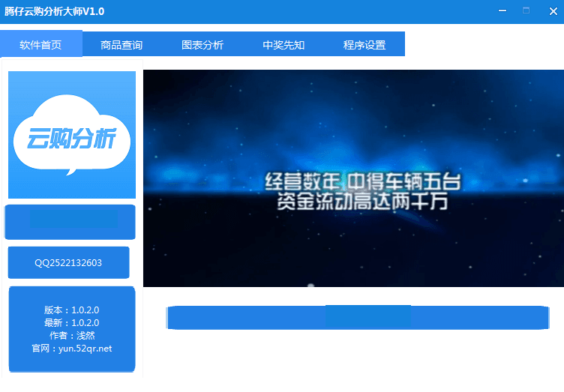
Task: Click the 作者：浅然 author line
Action: [72, 335]
